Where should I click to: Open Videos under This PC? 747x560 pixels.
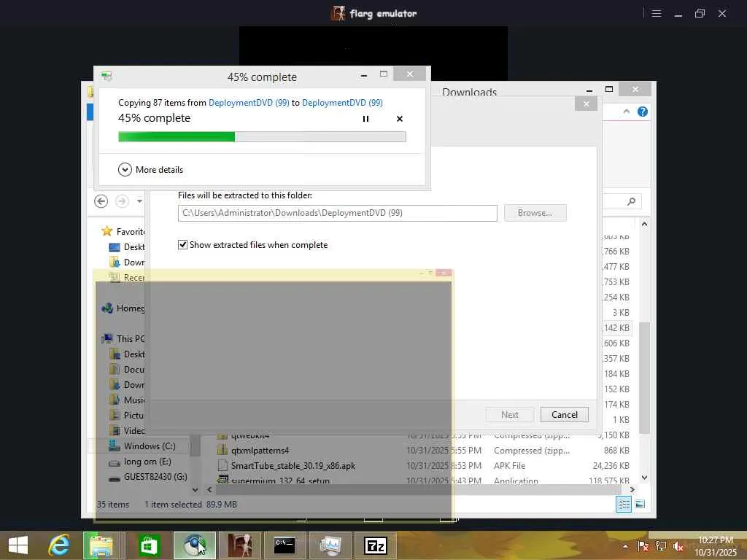(127, 430)
